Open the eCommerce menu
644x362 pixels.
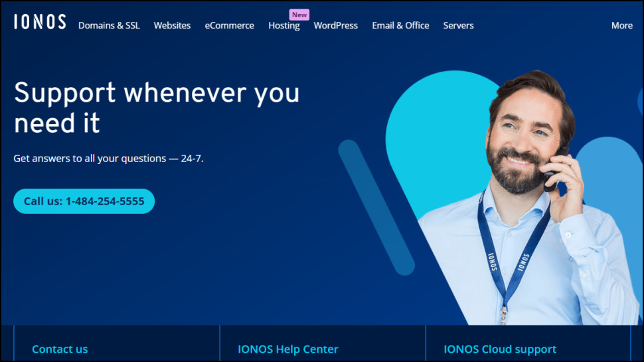pyautogui.click(x=229, y=25)
